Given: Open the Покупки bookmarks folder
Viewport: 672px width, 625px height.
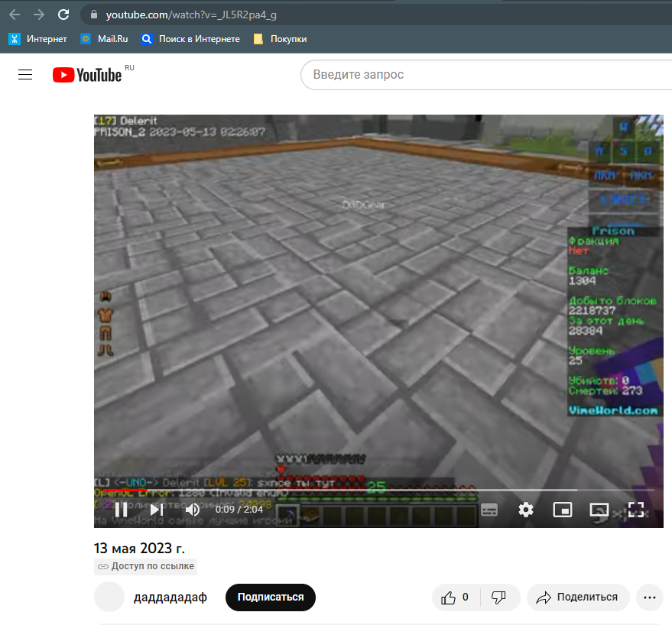Looking at the screenshot, I should (x=281, y=39).
